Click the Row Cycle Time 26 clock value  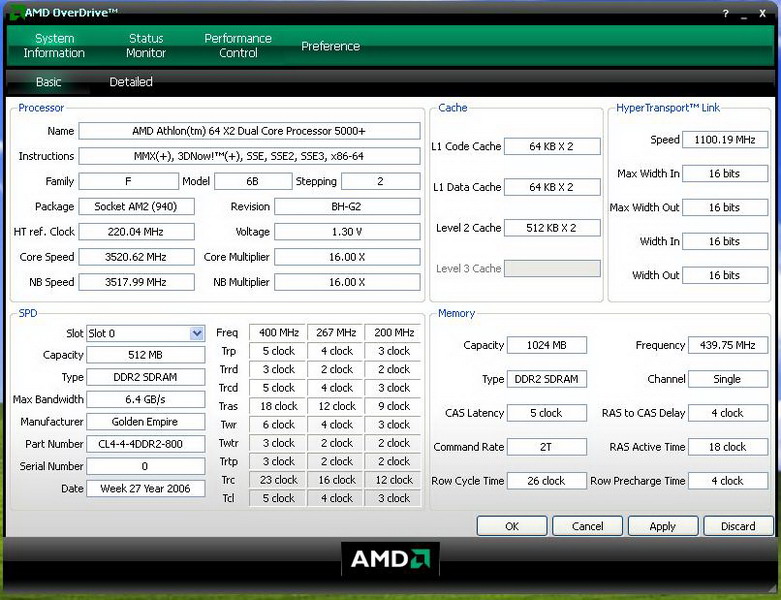click(547, 480)
